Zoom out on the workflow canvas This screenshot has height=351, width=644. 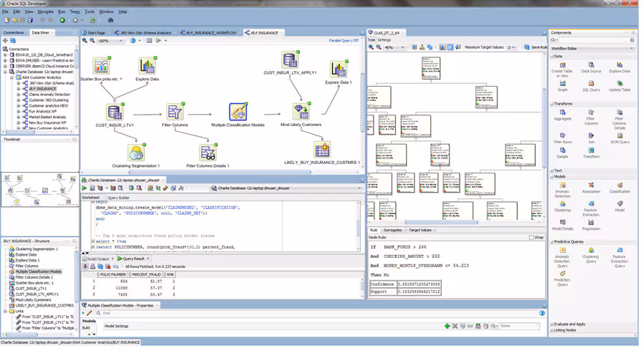point(93,41)
